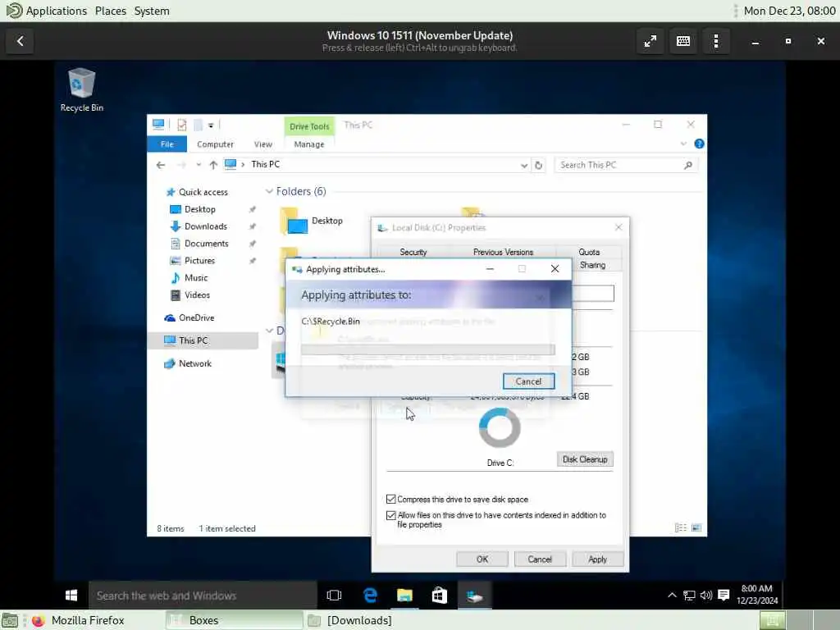Open Task View in the taskbar

(334, 596)
